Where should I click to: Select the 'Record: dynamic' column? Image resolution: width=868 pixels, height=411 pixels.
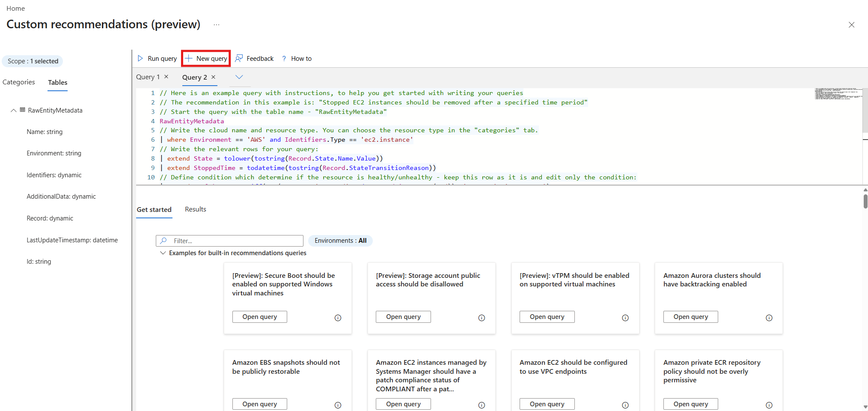50,218
